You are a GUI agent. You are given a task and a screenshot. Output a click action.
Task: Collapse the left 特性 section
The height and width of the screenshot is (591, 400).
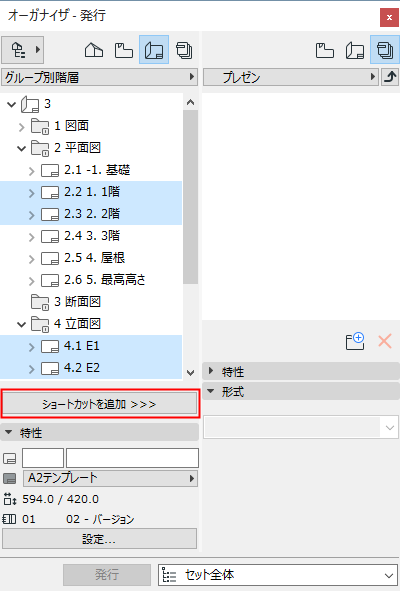point(9,432)
